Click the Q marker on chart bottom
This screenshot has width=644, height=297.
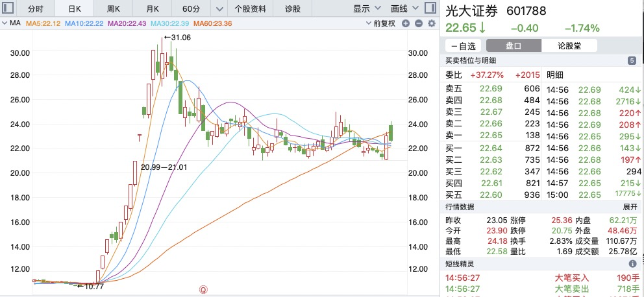click(203, 290)
